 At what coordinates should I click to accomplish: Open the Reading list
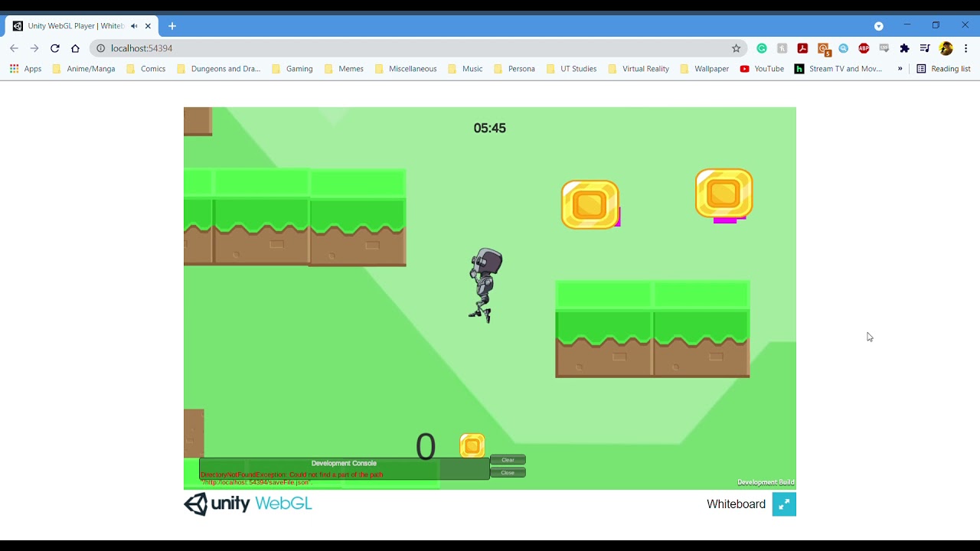click(x=943, y=69)
